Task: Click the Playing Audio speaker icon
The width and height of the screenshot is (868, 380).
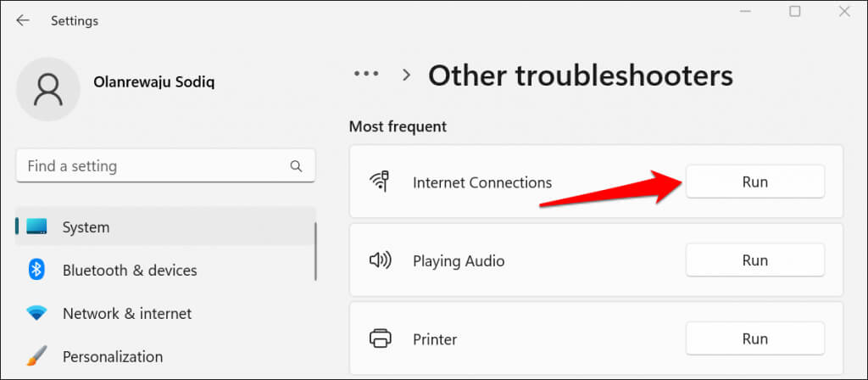Action: [380, 260]
